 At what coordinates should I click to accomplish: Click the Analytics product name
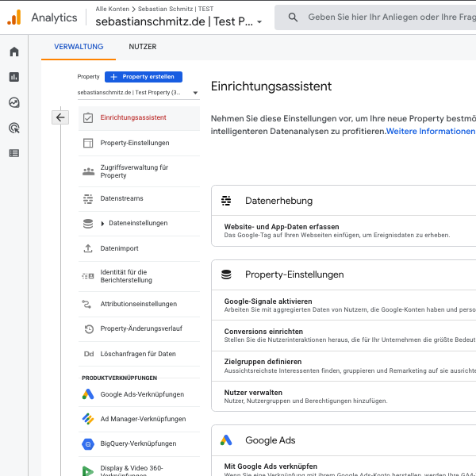click(54, 17)
